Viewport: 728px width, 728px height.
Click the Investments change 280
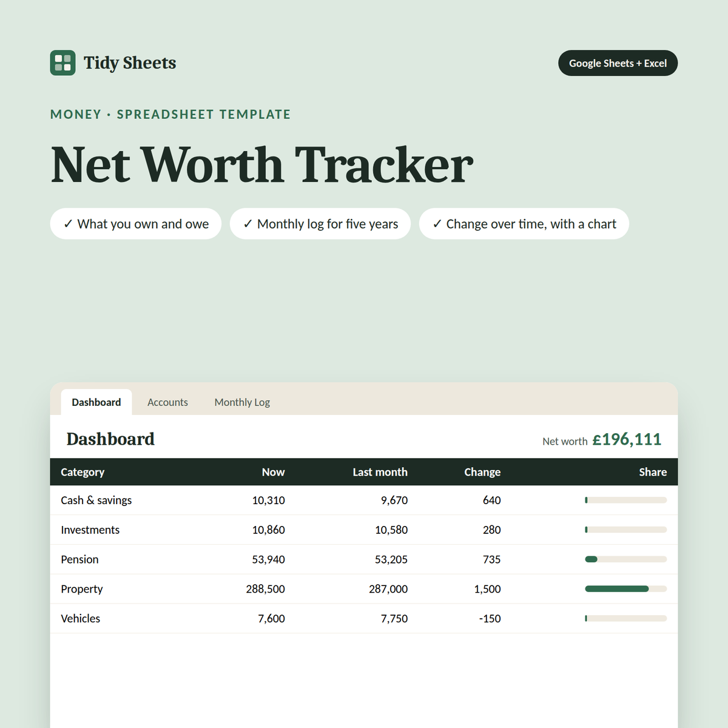(x=492, y=530)
